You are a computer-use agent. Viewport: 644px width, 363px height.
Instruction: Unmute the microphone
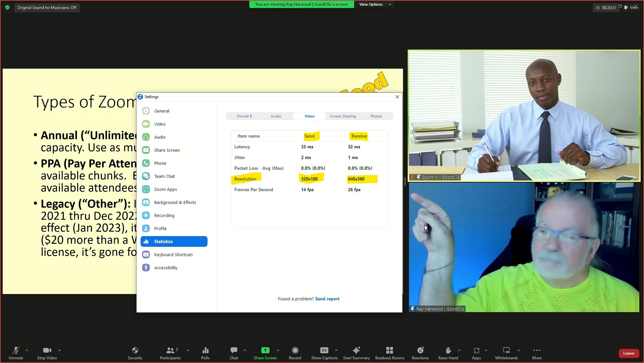coord(16,350)
